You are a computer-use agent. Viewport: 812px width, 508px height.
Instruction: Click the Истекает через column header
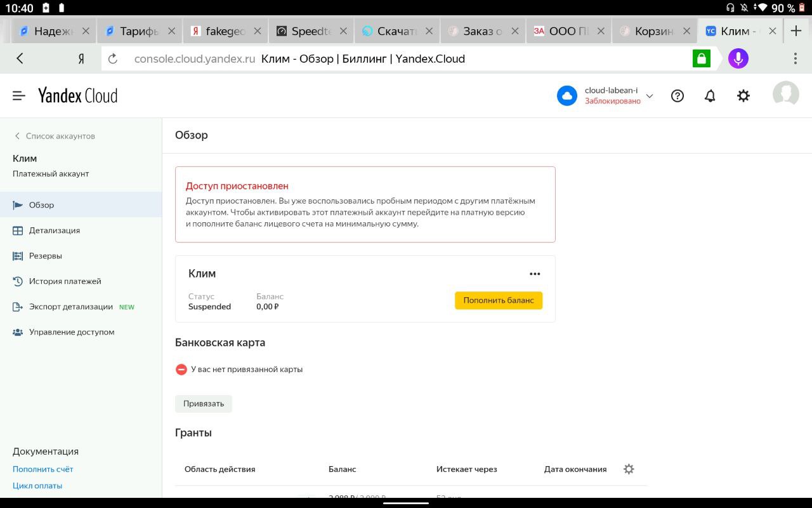467,469
